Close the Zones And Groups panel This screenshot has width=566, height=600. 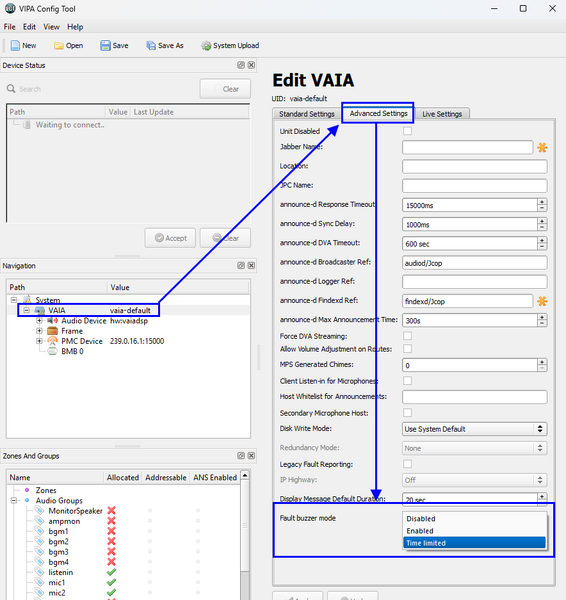[x=251, y=456]
